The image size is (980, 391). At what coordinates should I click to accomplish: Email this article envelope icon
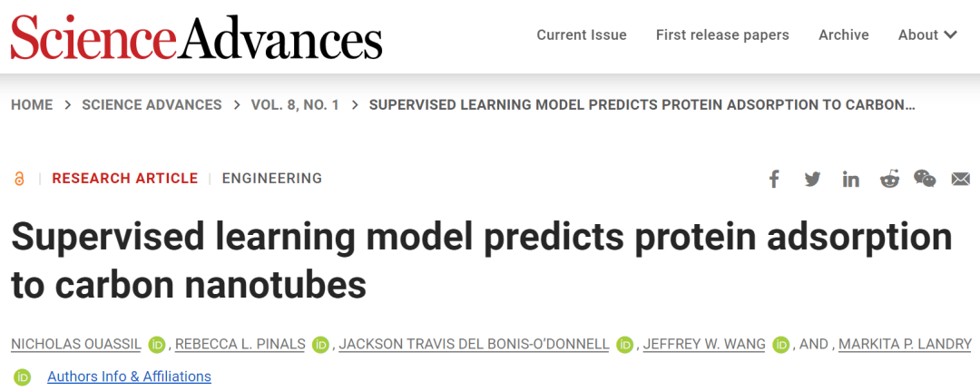(961, 180)
